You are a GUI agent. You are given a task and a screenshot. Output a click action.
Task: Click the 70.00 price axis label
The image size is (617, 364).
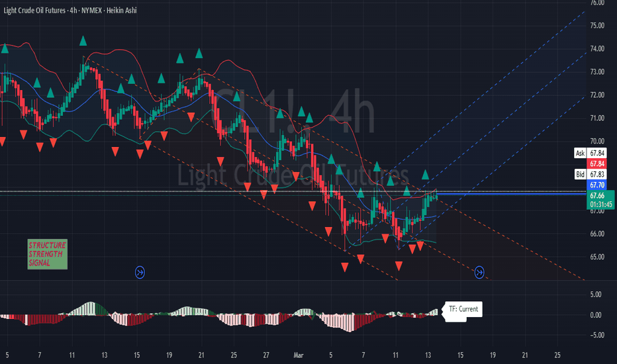[597, 141]
